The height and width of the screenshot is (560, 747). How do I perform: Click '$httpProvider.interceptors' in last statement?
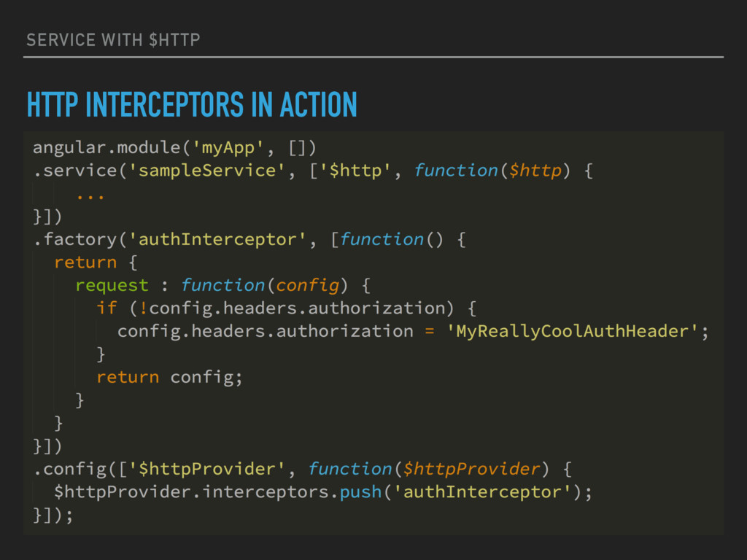(192, 492)
